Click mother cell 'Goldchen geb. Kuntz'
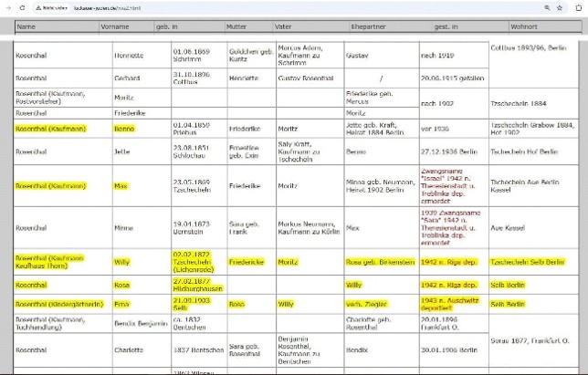 click(251, 56)
